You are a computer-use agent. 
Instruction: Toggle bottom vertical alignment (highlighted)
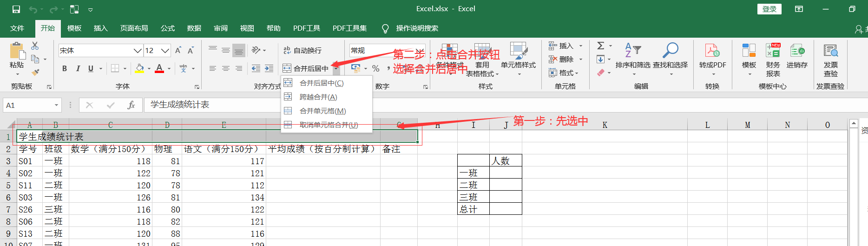(239, 50)
